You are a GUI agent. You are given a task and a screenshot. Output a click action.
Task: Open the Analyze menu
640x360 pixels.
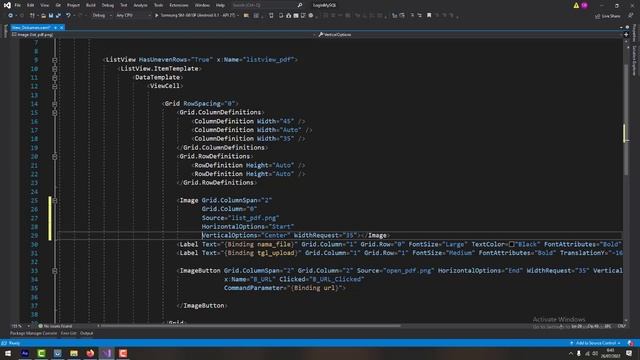[140, 5]
